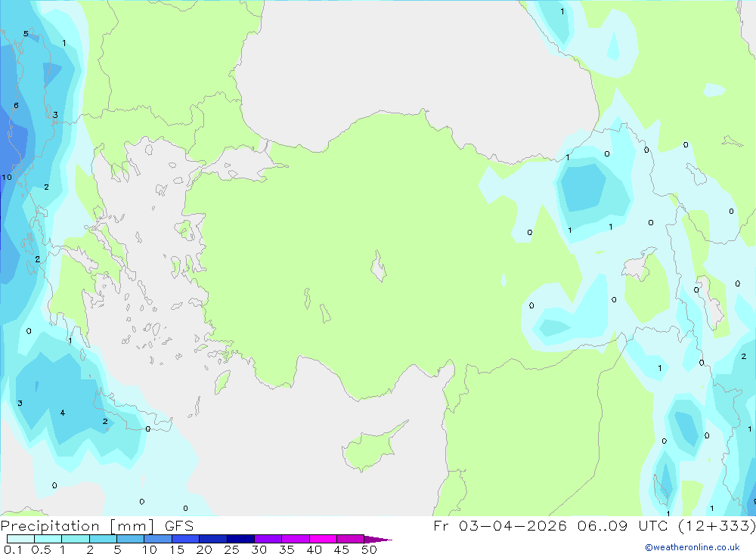Select the 25–30 mm legend color swatch
The width and height of the screenshot is (756, 554).
point(240,539)
